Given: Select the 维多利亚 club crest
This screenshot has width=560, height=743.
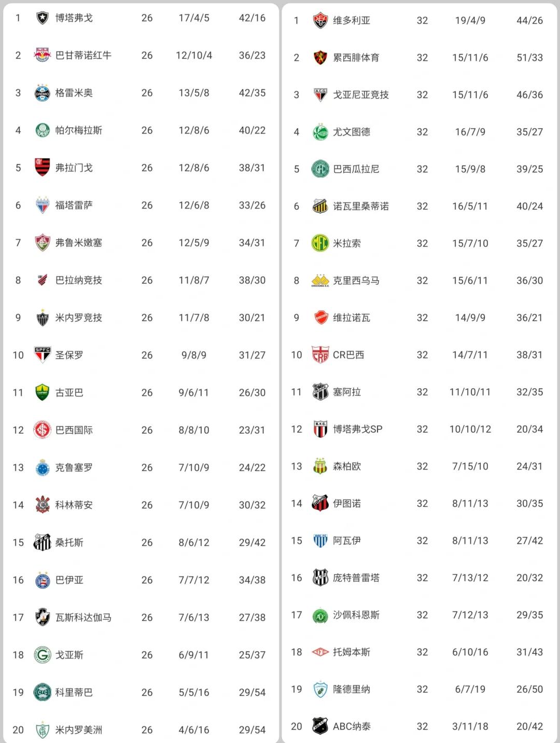Looking at the screenshot, I should [320, 20].
